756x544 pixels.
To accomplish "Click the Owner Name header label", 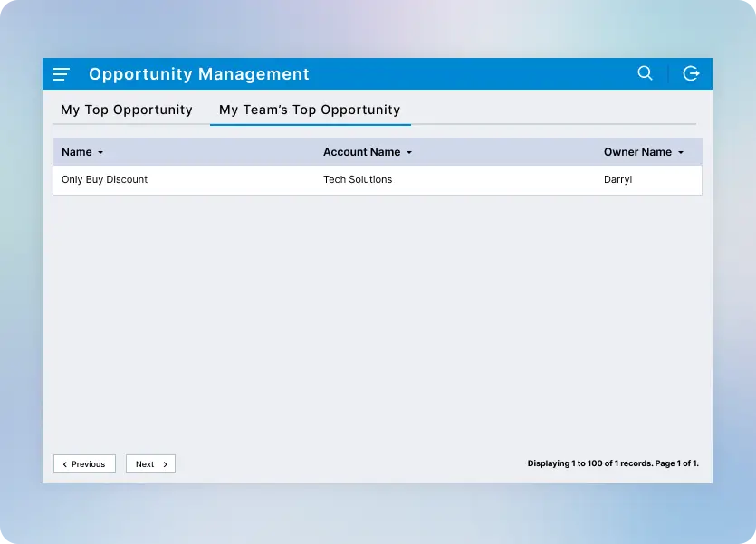I will [x=637, y=152].
